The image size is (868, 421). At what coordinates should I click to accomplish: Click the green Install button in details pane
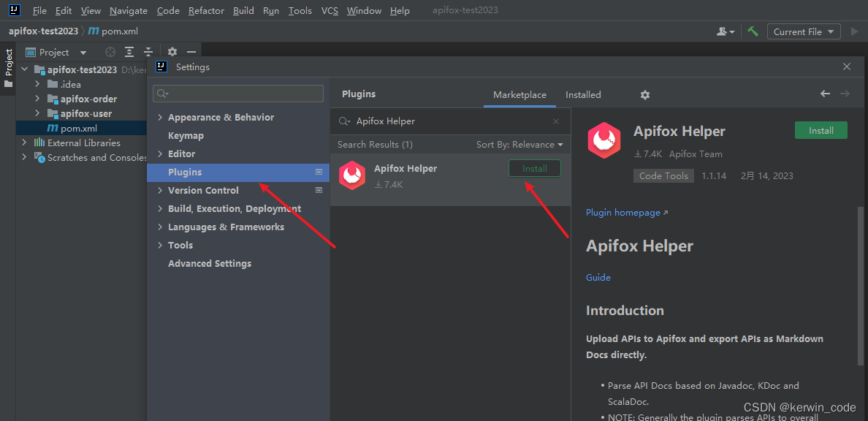tap(821, 131)
